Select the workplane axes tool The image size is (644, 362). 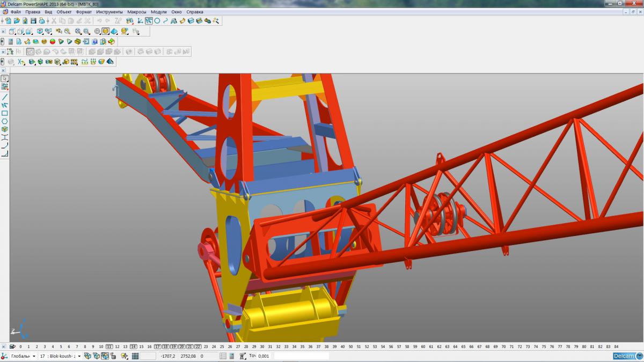tap(140, 20)
